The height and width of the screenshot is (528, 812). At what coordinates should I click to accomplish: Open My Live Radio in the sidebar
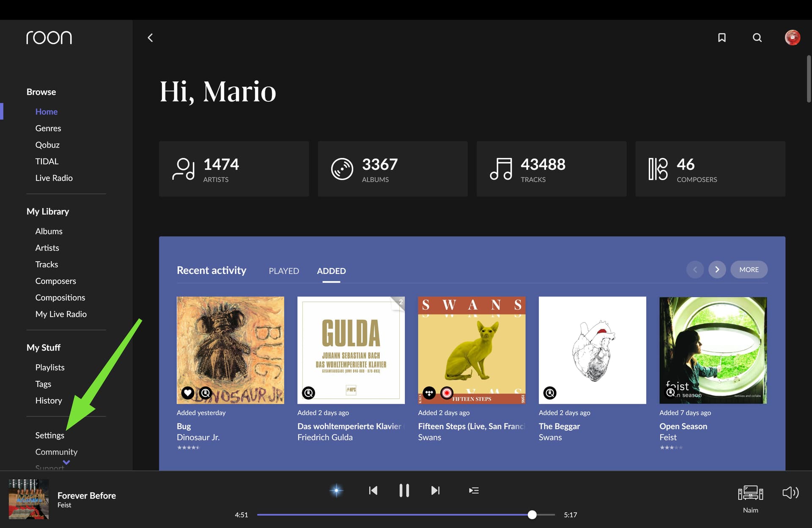coord(61,314)
